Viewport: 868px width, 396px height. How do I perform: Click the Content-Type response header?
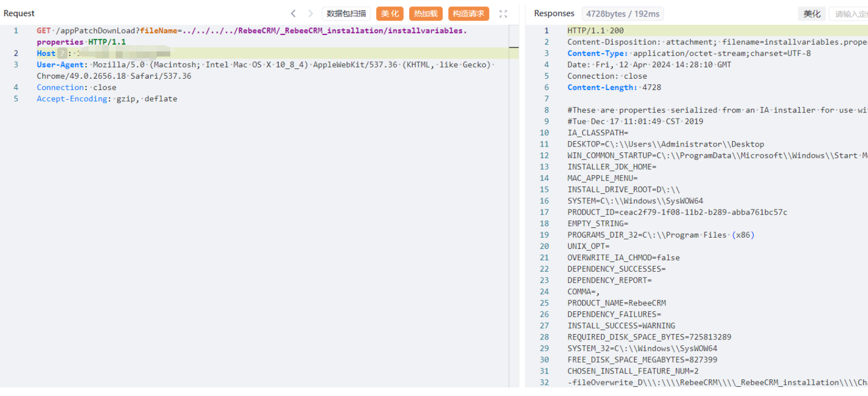[689, 53]
